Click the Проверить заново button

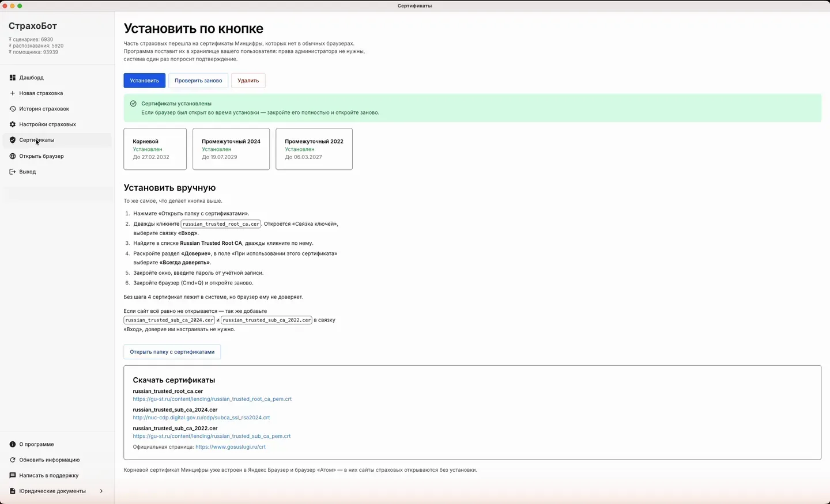click(198, 81)
